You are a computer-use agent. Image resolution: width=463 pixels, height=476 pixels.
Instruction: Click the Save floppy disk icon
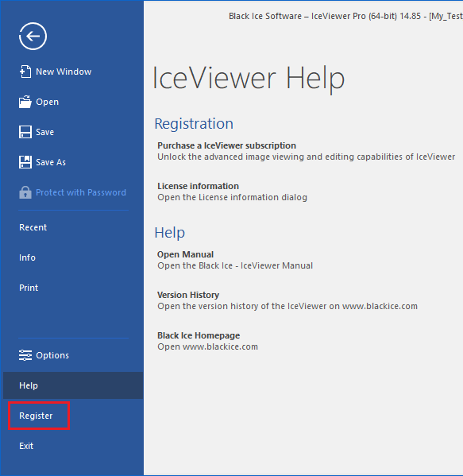25,132
